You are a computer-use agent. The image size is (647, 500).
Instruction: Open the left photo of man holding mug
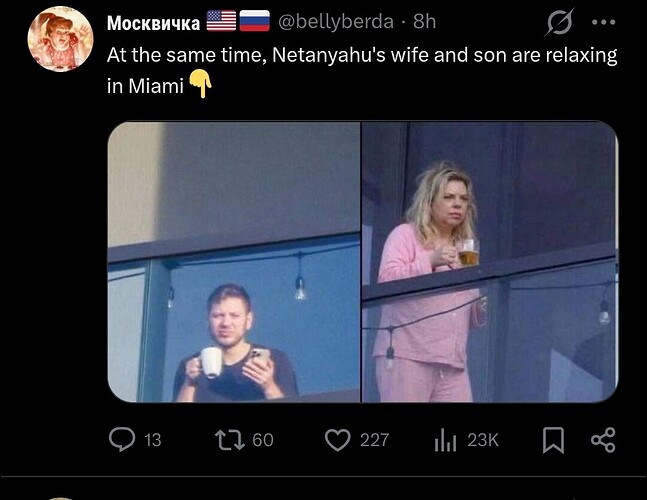233,262
